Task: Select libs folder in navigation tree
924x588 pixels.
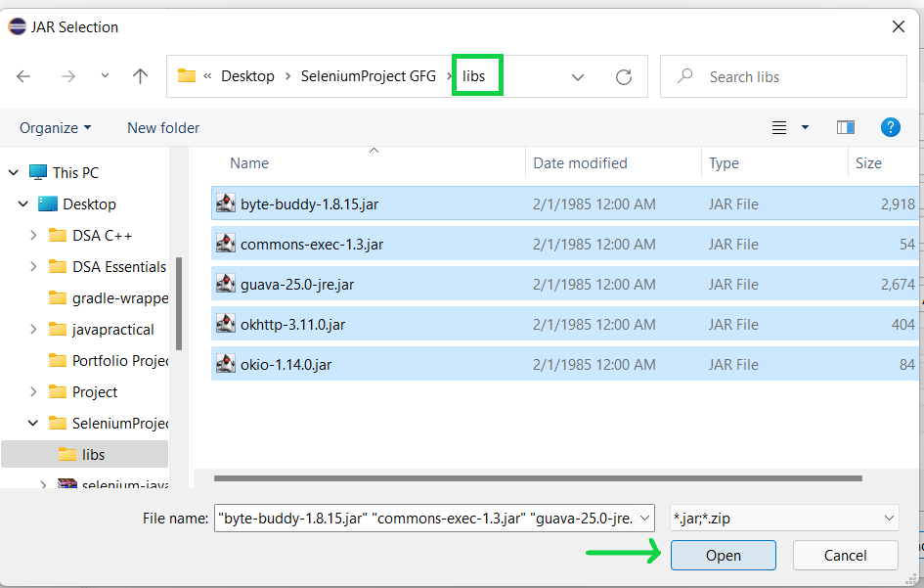Action: click(x=93, y=454)
